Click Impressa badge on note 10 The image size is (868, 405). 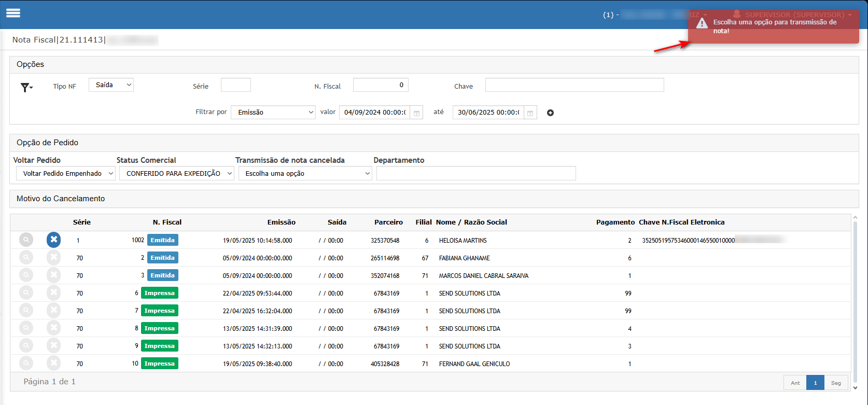tap(160, 364)
